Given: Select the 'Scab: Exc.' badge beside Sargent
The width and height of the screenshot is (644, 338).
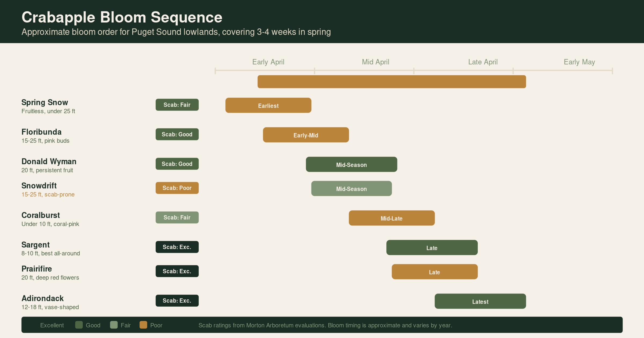Looking at the screenshot, I should point(177,247).
